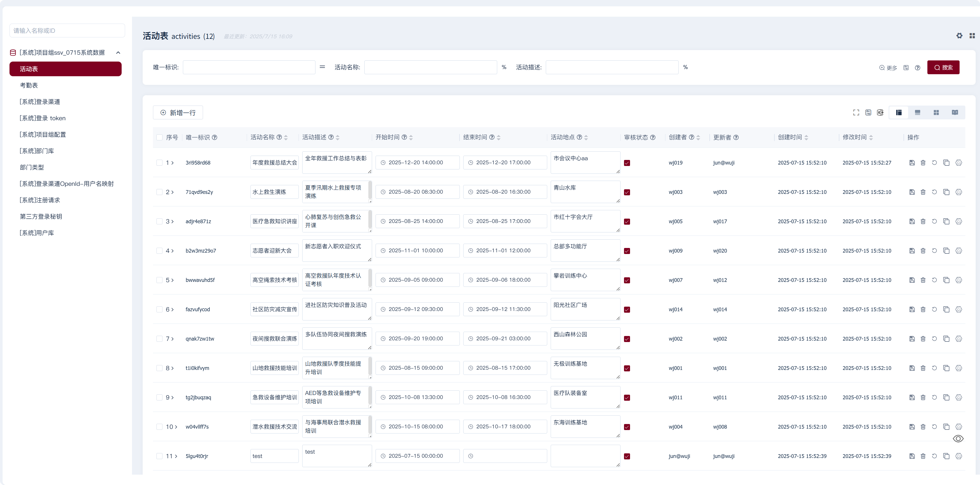
Task: Uncheck 审核状态 checkbox for 水上救生演练
Action: point(627,192)
